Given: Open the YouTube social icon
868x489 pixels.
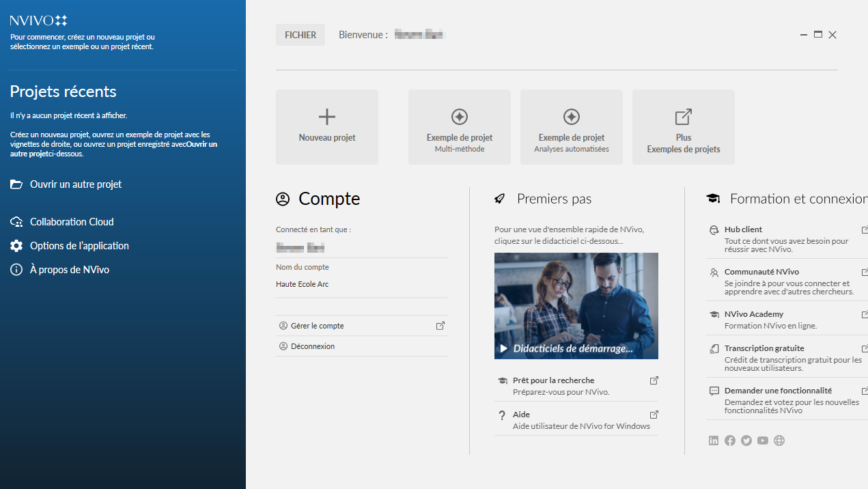Looking at the screenshot, I should click(x=763, y=441).
